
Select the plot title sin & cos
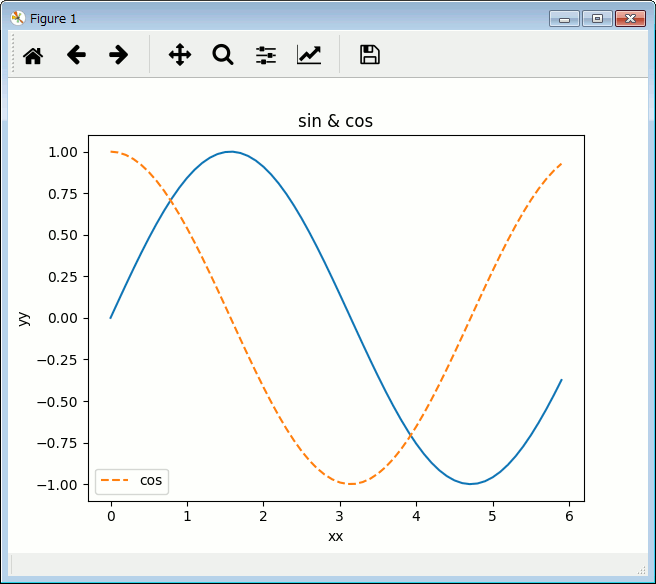(x=336, y=121)
